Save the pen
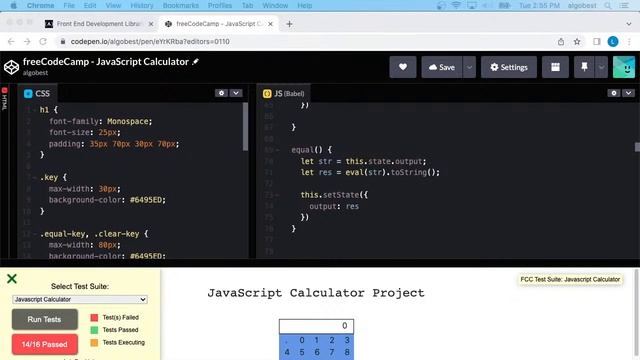 [442, 67]
